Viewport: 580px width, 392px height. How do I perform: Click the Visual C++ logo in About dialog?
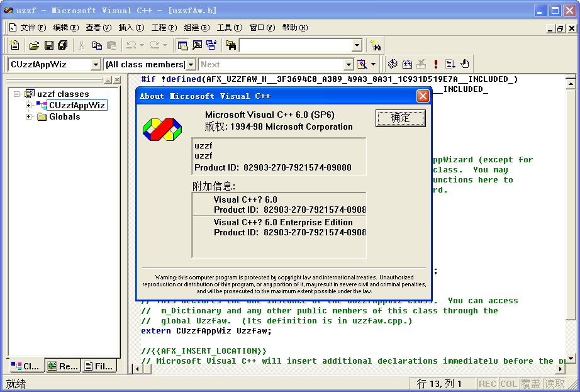pyautogui.click(x=162, y=130)
